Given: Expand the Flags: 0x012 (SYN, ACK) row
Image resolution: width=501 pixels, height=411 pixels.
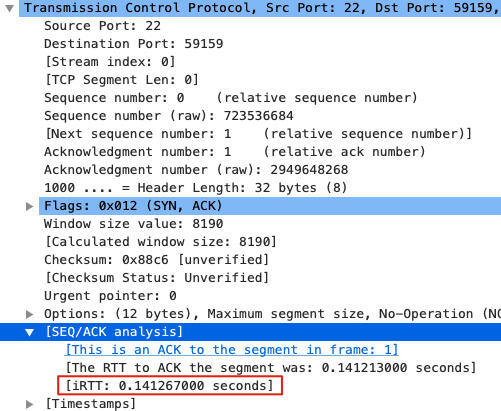Looking at the screenshot, I should 30,206.
